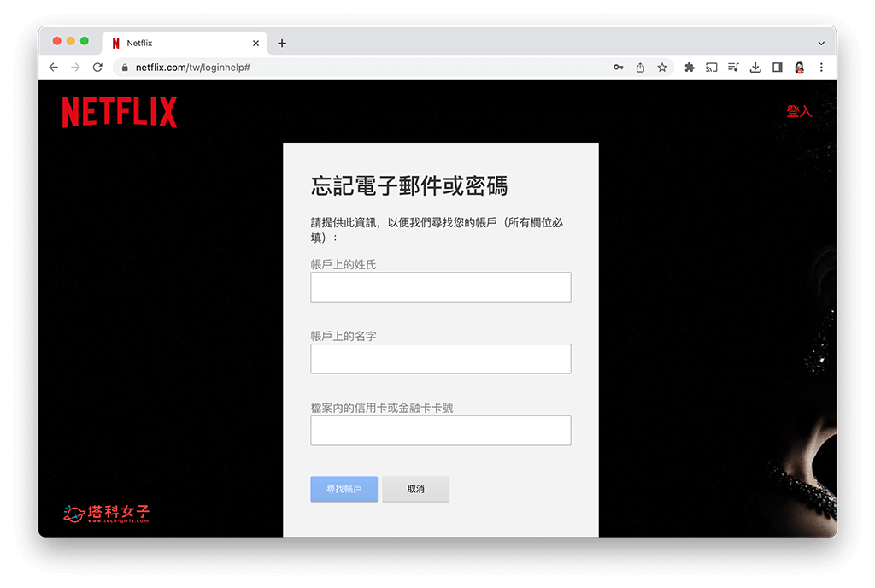
Task: Click the 登入 sign-in link
Action: tap(799, 112)
